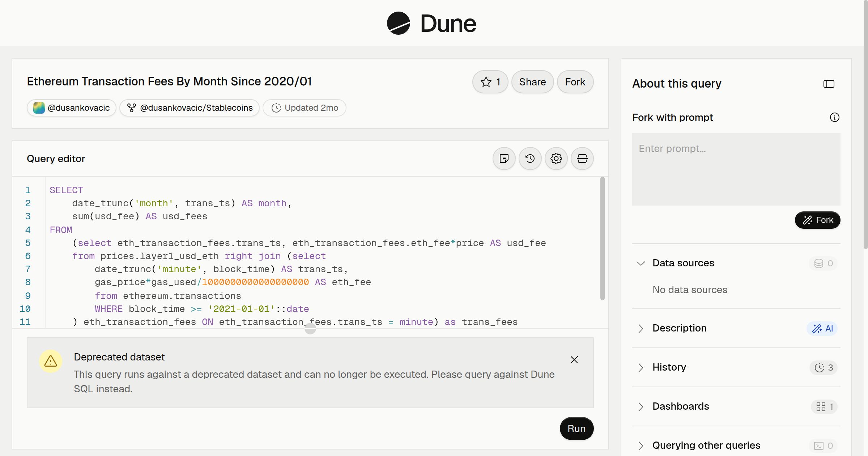Click line 1 SELECT in the editor
This screenshot has height=456, width=868.
(67, 190)
